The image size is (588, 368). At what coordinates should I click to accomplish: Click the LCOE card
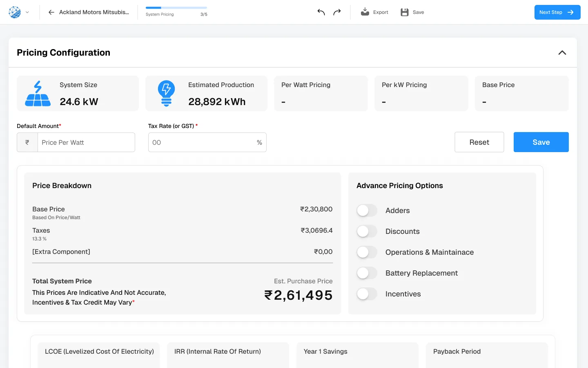99,355
